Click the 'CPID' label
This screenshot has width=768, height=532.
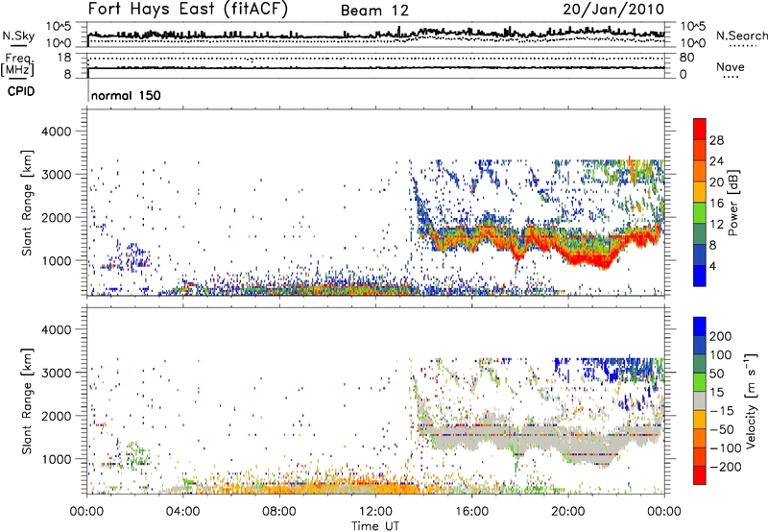point(21,91)
